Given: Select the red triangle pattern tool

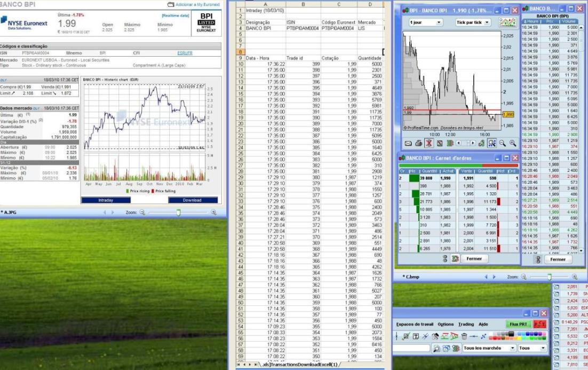Looking at the screenshot, I should (454, 336).
